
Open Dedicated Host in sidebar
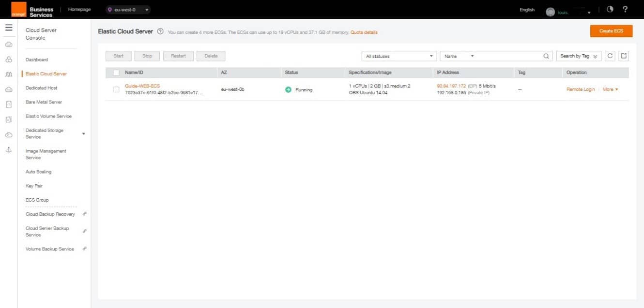pos(42,88)
